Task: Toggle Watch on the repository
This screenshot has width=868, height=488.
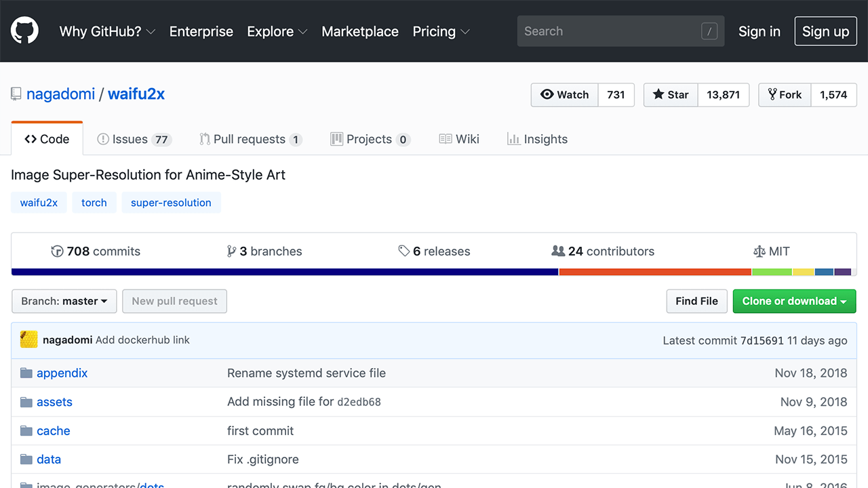Action: coord(565,95)
